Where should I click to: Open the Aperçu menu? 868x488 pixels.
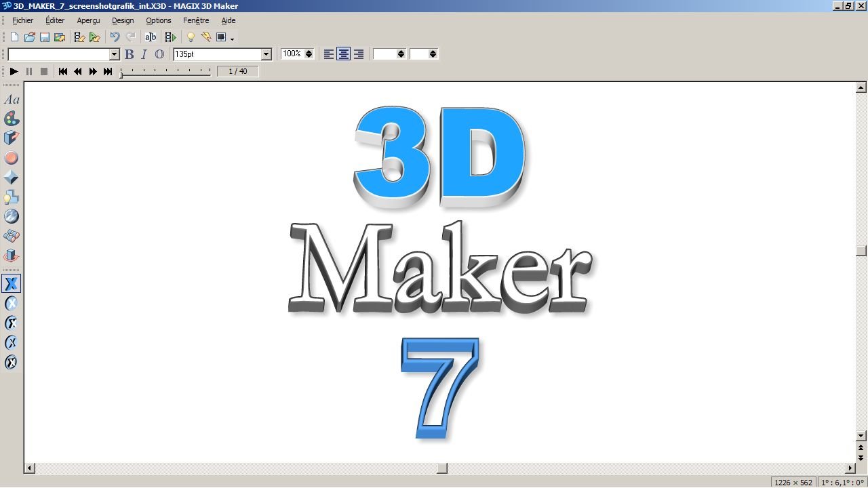coord(88,20)
